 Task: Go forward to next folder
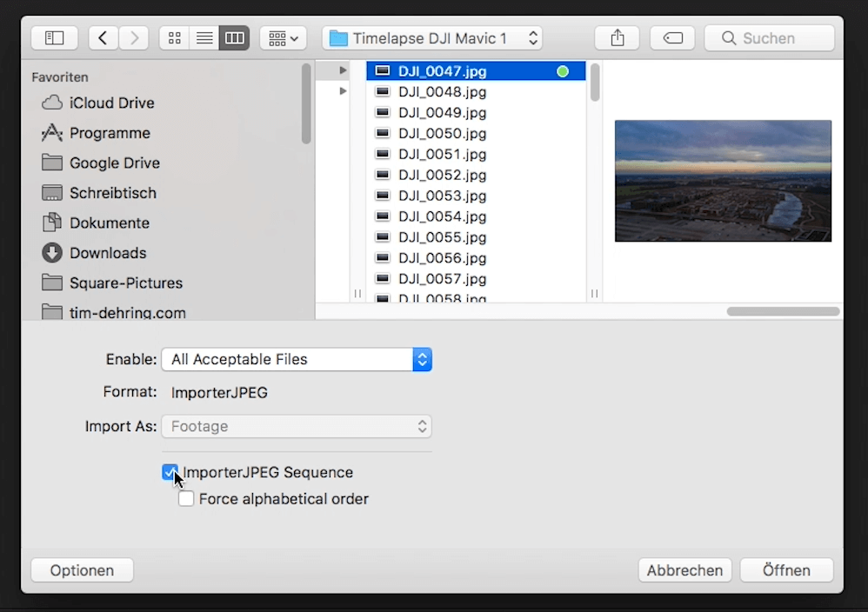133,38
